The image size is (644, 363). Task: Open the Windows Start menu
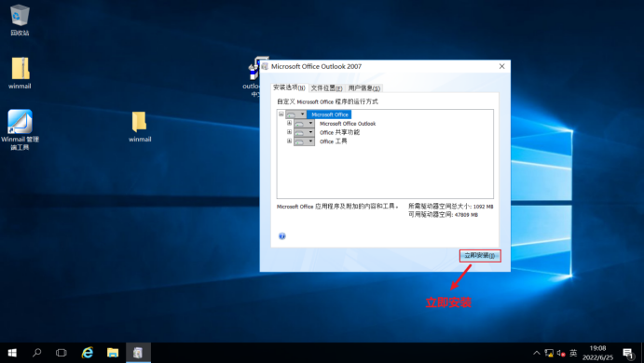[x=12, y=353]
